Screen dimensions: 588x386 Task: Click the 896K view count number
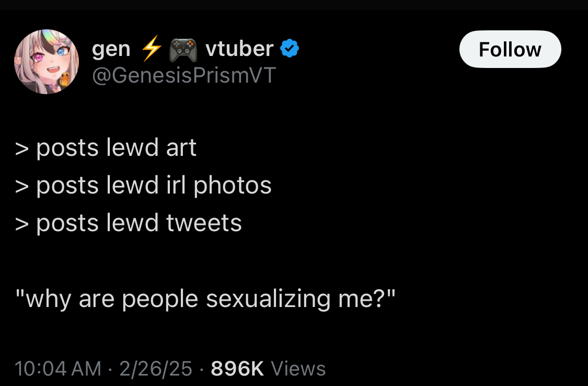tap(237, 369)
